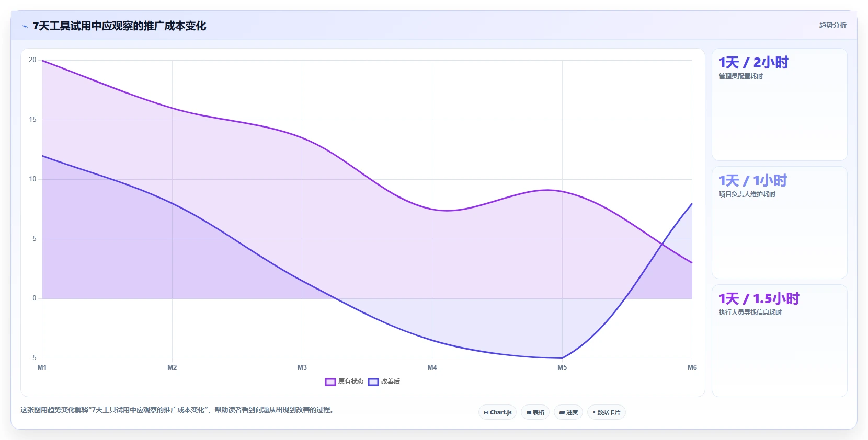Click the chart title 7天工具试用中应观察的推广成本变化
The height and width of the screenshot is (440, 868).
click(119, 26)
